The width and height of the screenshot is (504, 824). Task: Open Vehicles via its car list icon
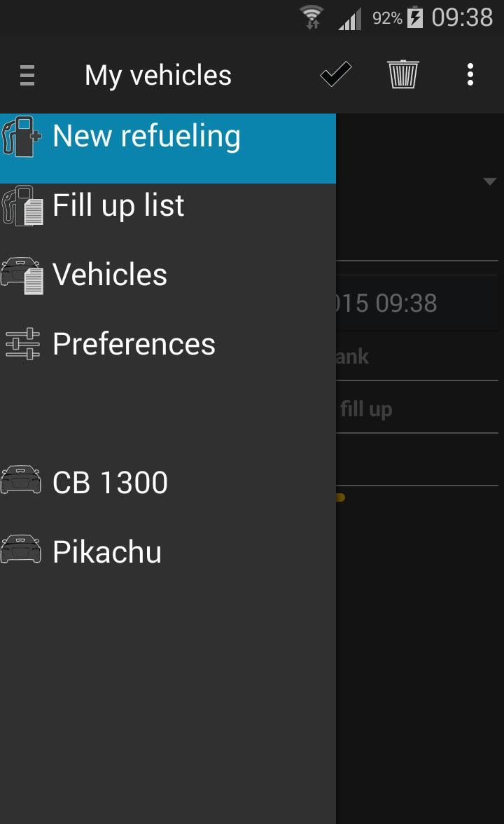click(23, 273)
